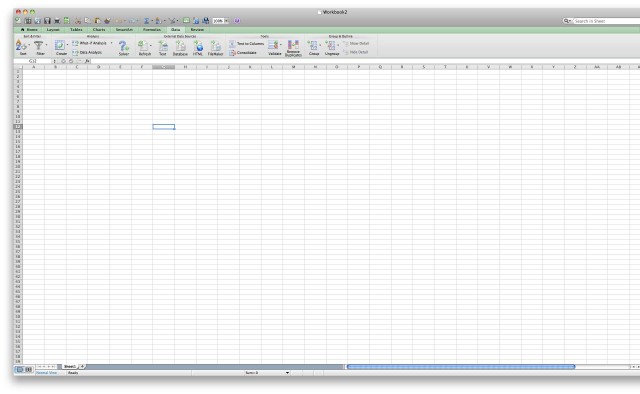Click the fx formula builder icon

click(87, 61)
